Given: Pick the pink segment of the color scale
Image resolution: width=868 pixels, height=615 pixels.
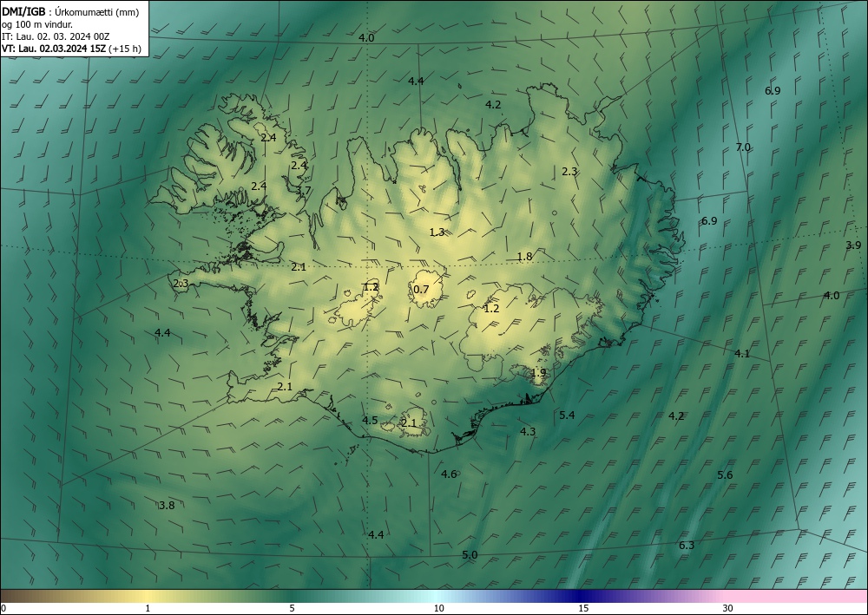Looking at the screenshot, I should coord(797,596).
